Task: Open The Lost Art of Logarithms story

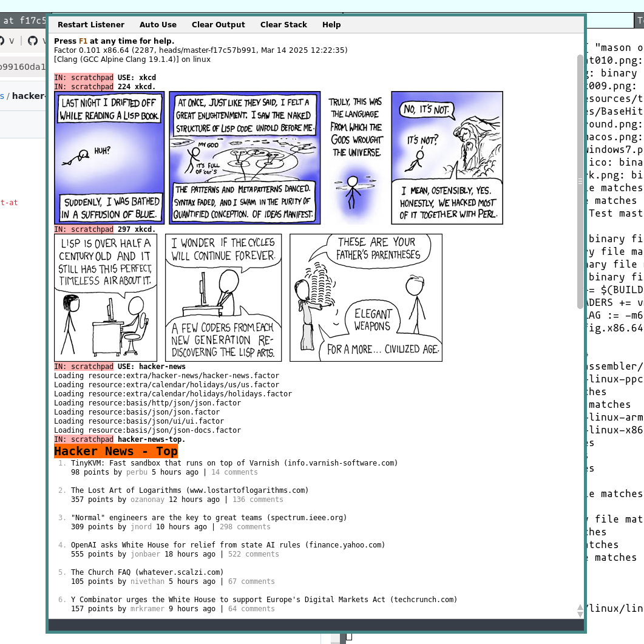Action: (189, 490)
